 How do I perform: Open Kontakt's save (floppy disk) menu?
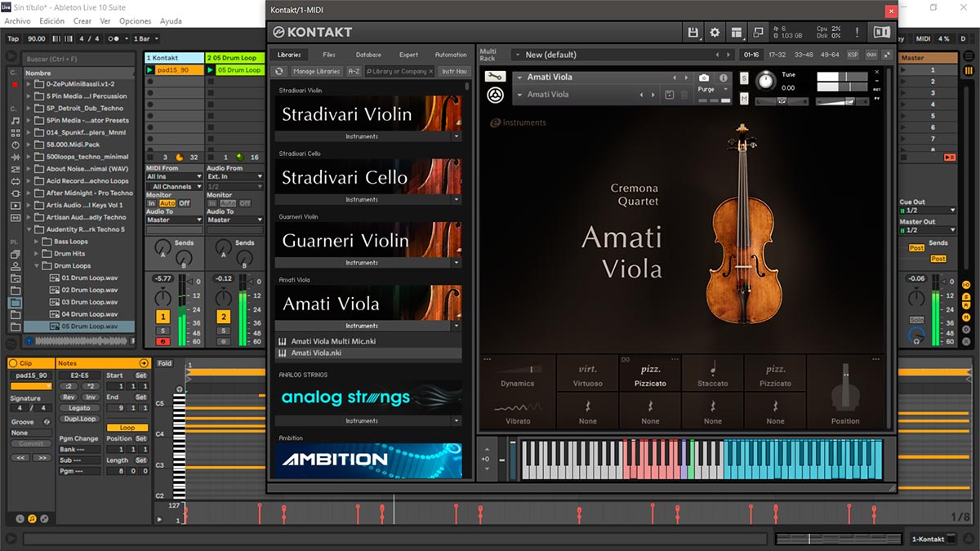click(693, 33)
